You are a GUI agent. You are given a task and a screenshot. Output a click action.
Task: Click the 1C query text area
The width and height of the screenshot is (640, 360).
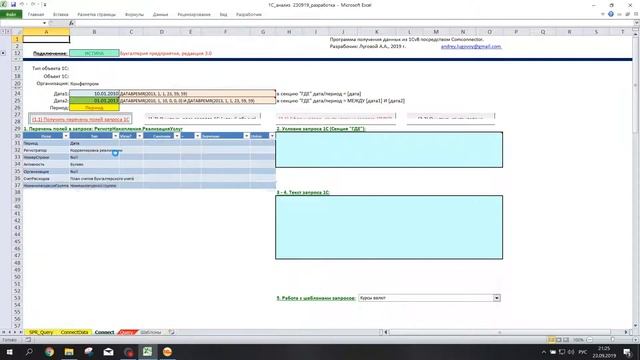point(389,227)
